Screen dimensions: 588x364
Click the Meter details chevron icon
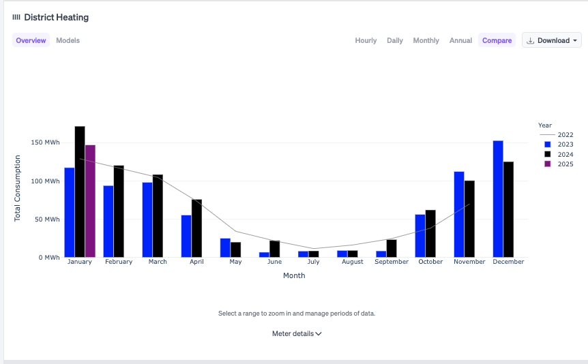(319, 334)
